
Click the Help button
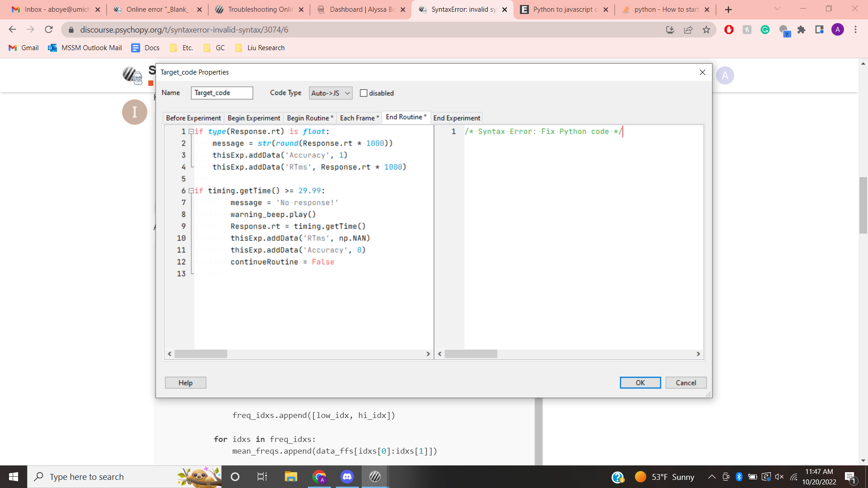point(185,383)
